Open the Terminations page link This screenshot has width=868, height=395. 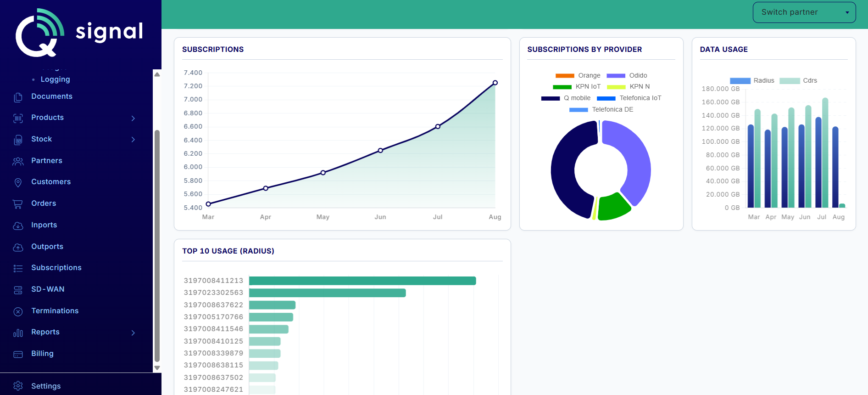[55, 311]
